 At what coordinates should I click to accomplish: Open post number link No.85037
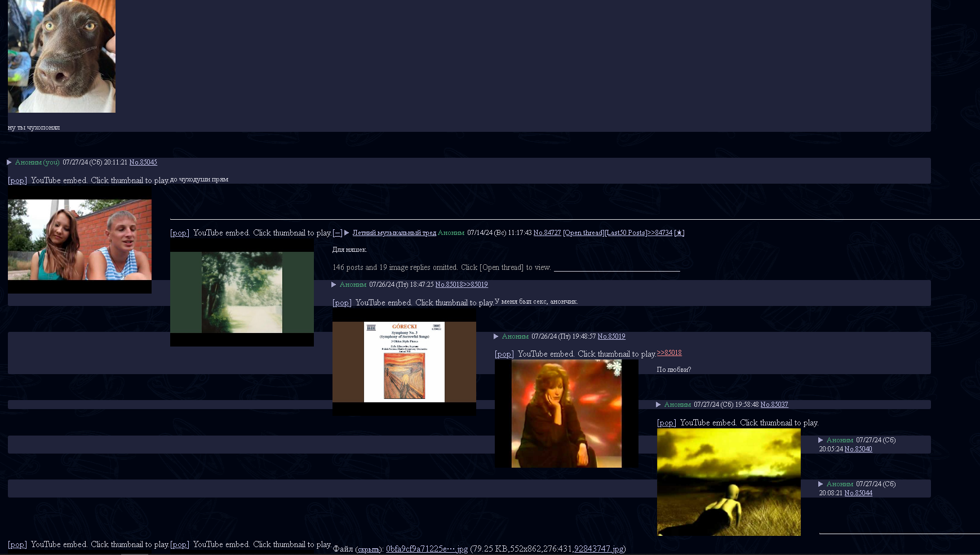[774, 405]
